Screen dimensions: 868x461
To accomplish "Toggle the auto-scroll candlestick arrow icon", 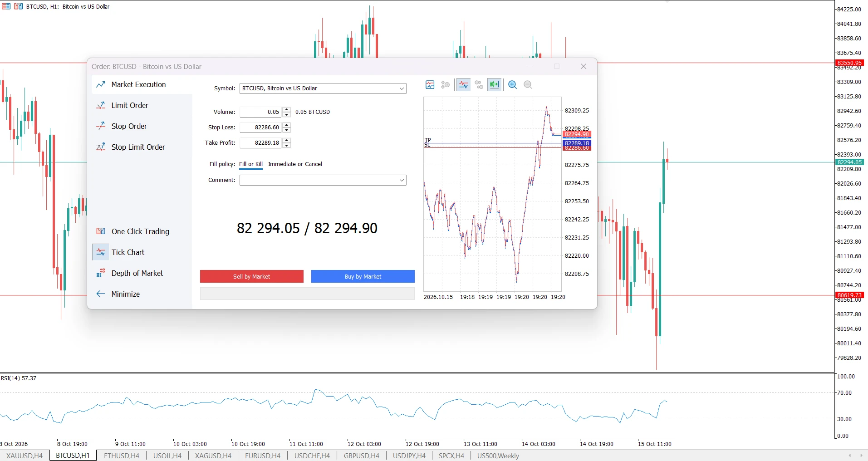I will pyautogui.click(x=495, y=84).
